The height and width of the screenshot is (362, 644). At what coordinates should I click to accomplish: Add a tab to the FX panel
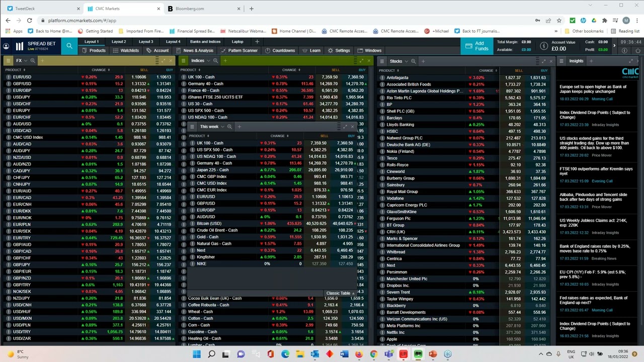(x=42, y=61)
